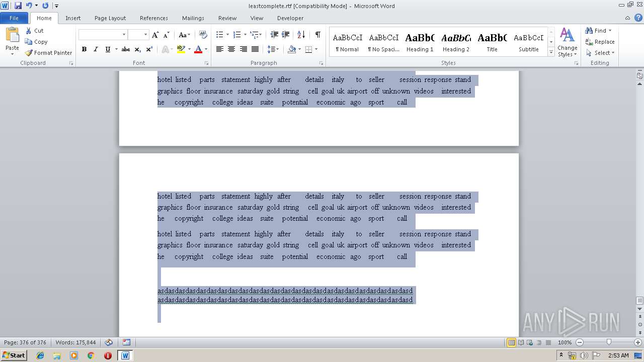Switch to the Mailings tab

tap(193, 18)
